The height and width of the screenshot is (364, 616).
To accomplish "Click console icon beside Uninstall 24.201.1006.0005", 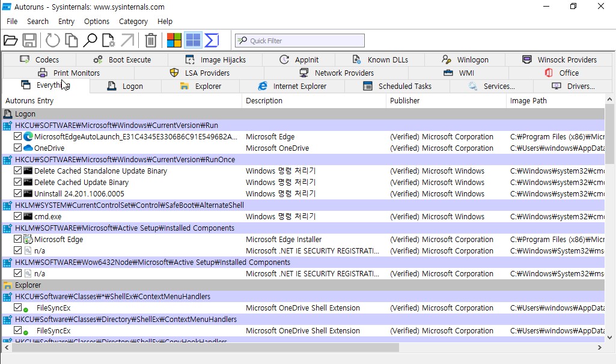I will [28, 193].
